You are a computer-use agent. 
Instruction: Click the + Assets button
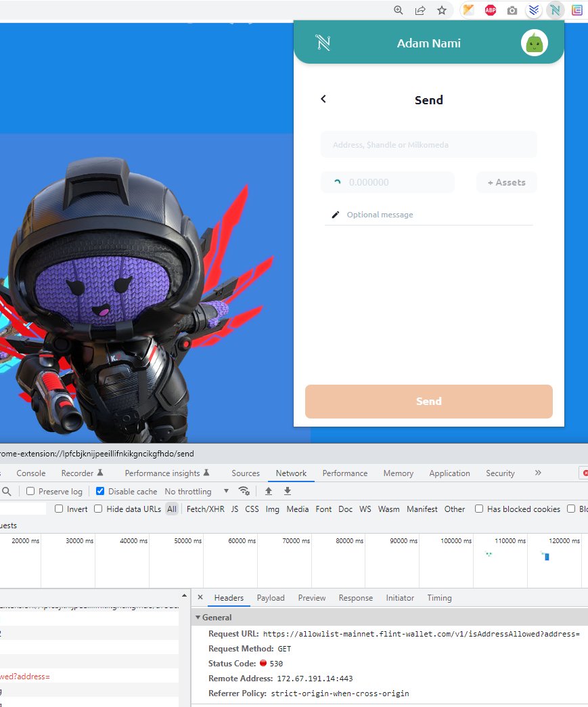click(x=506, y=182)
